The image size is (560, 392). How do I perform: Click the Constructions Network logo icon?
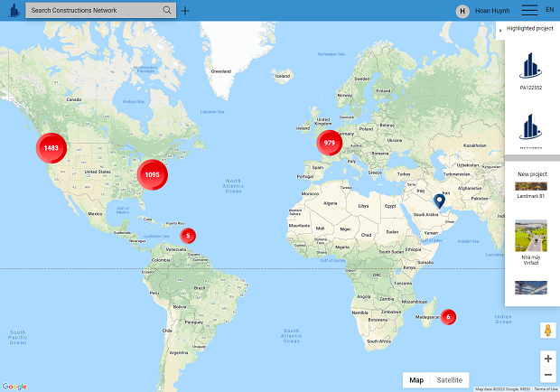[x=14, y=10]
